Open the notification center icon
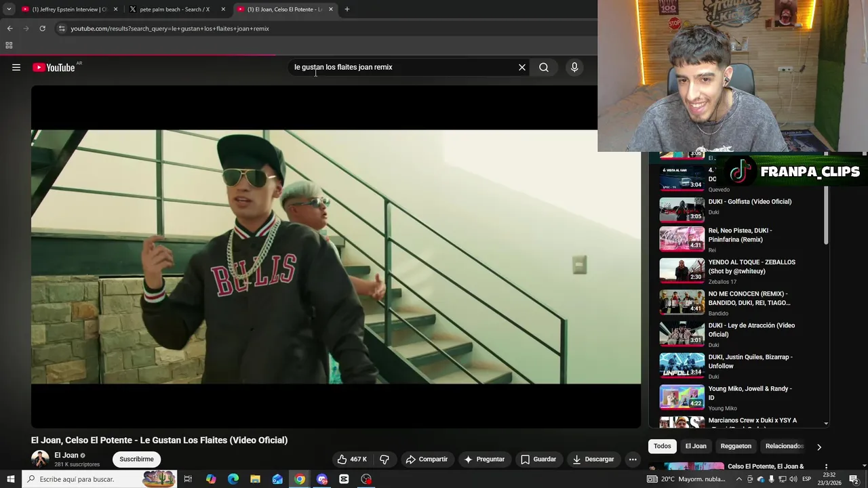The height and width of the screenshot is (488, 868). tap(854, 479)
